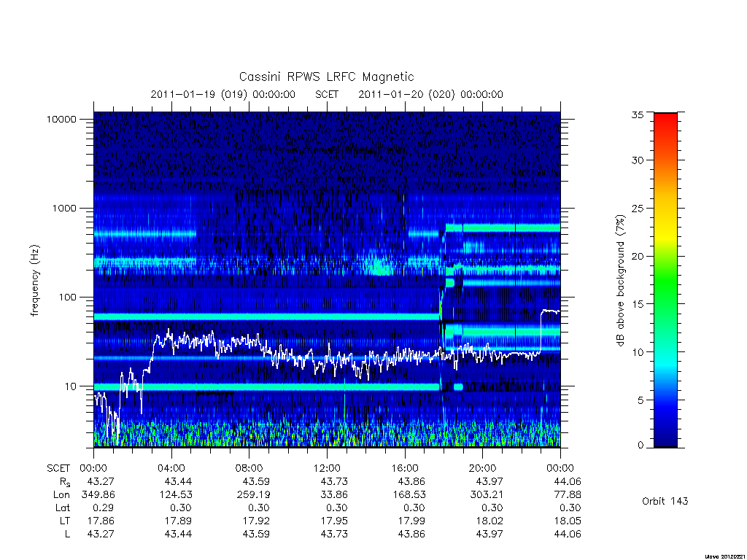Click the 'dB above background (7%)' label
The image size is (747, 560).
point(620,281)
